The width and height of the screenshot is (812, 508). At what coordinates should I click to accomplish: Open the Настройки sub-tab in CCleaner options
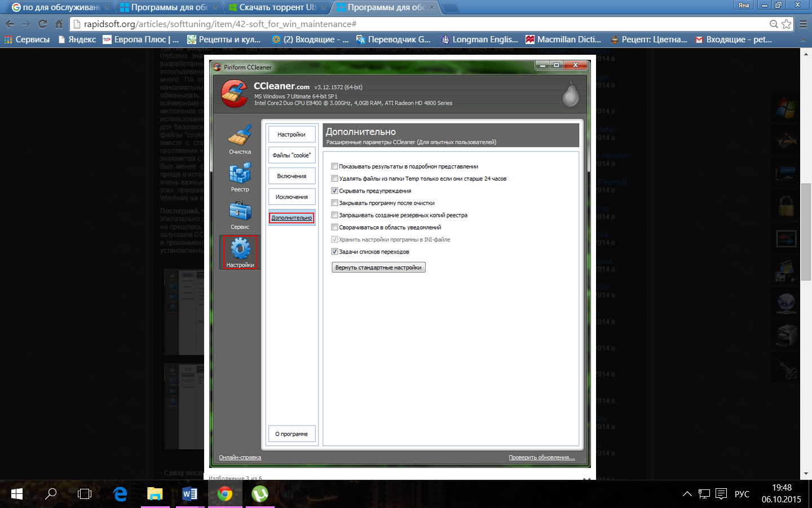click(x=292, y=134)
